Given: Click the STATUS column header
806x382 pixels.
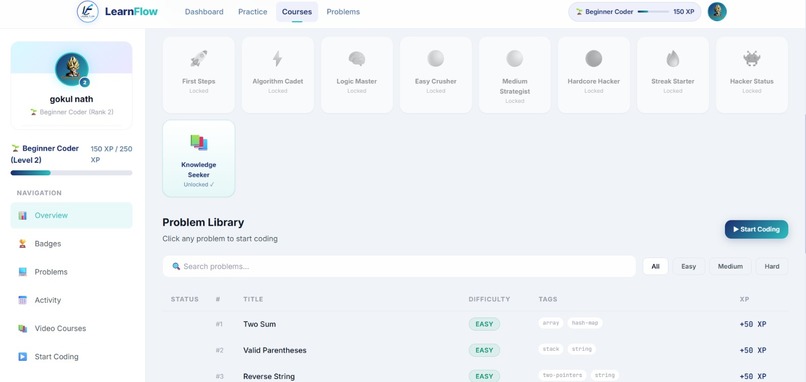Looking at the screenshot, I should (x=185, y=299).
